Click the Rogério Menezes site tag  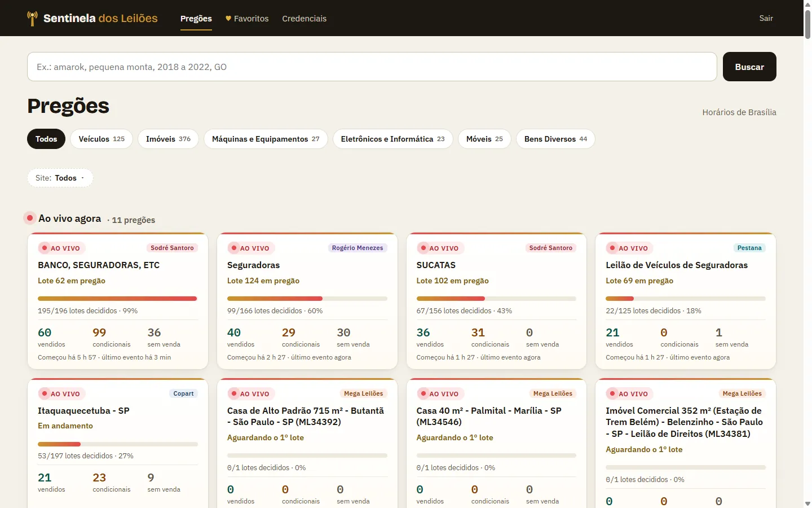pos(358,248)
